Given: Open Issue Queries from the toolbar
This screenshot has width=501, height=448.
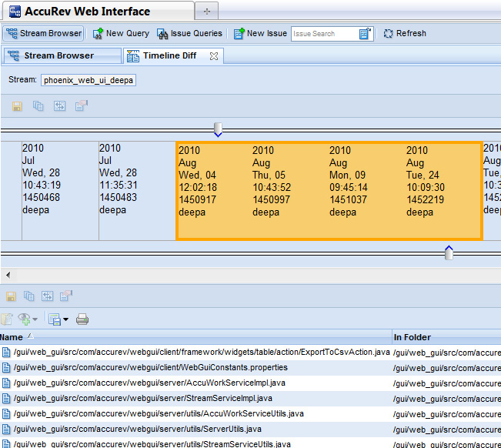Looking at the screenshot, I should tap(190, 33).
